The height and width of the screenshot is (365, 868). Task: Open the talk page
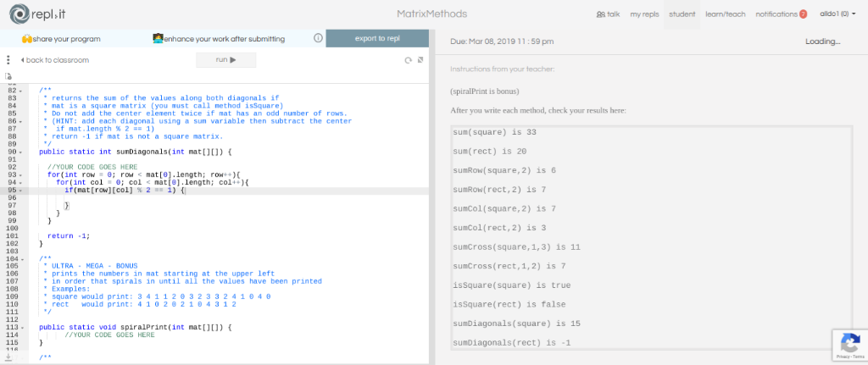click(x=608, y=14)
